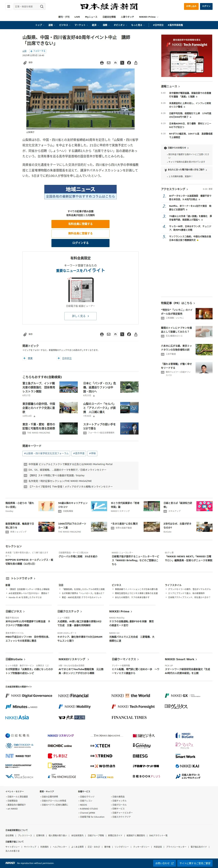Click the note share icon above the article photo

[115, 63]
